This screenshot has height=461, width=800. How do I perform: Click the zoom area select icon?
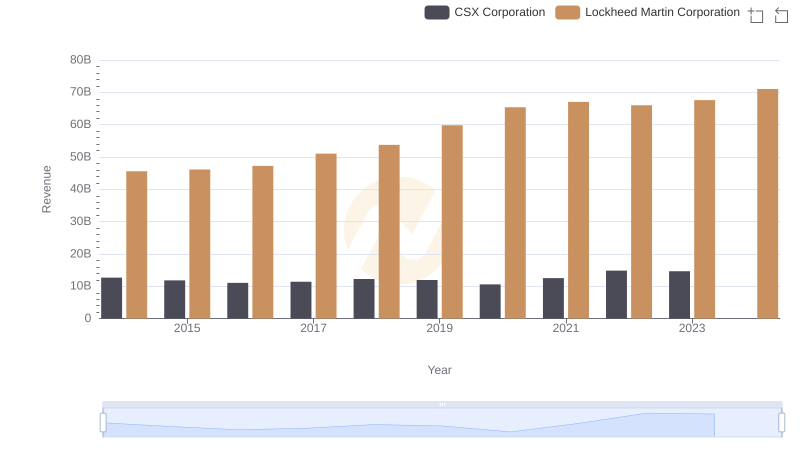pos(756,15)
